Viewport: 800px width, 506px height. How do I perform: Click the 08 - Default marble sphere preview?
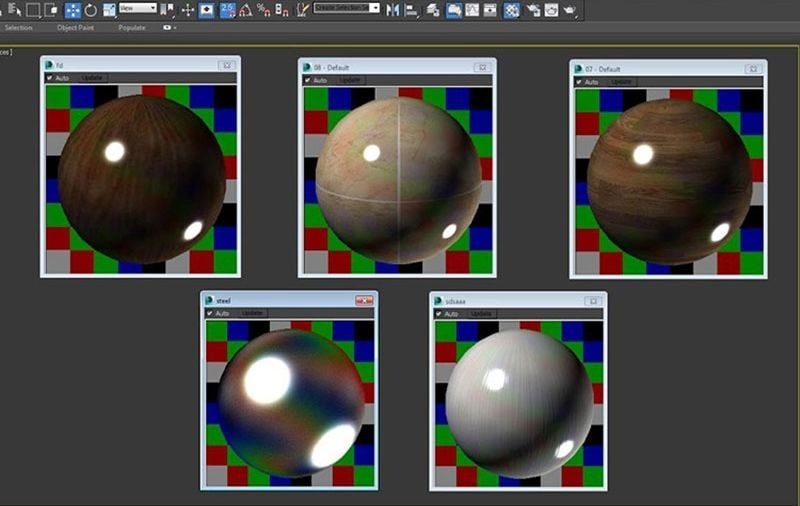[x=398, y=181]
